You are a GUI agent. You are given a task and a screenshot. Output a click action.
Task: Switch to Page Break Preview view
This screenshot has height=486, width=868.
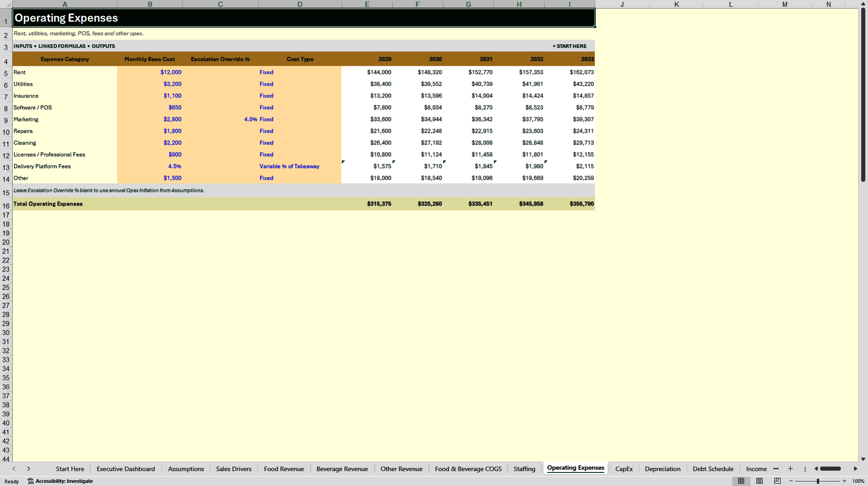click(778, 481)
